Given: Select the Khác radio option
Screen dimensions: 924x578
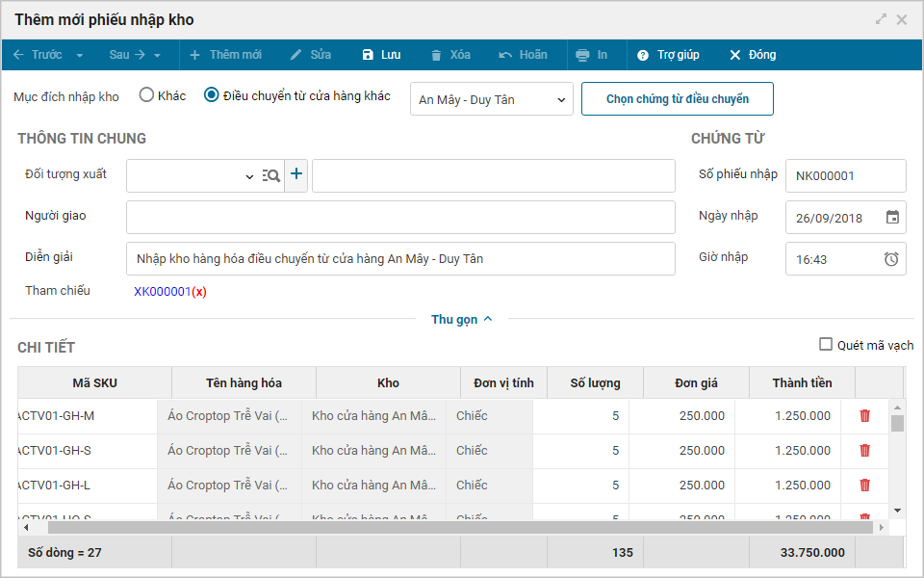Looking at the screenshot, I should pos(146,95).
